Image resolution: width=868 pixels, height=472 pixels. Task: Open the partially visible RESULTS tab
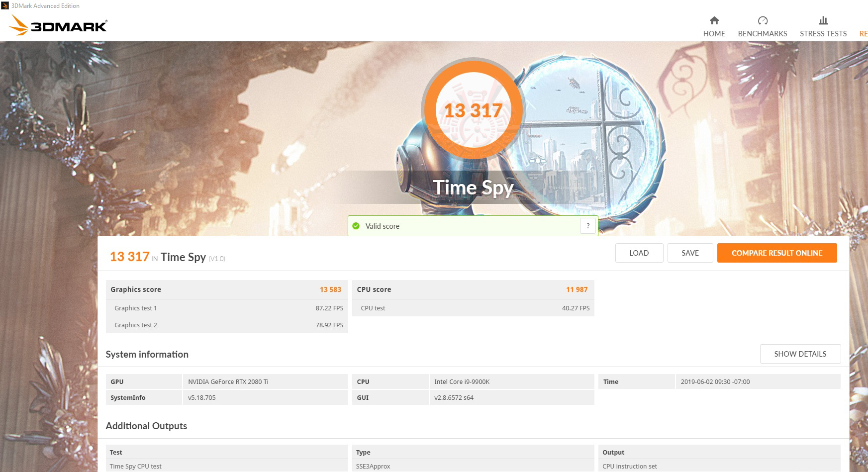point(864,33)
